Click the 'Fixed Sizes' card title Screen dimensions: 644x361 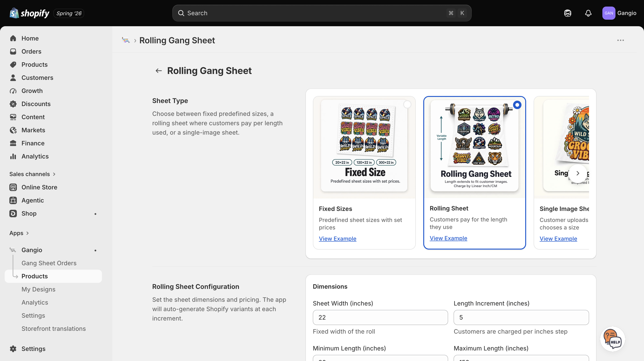[x=335, y=209]
